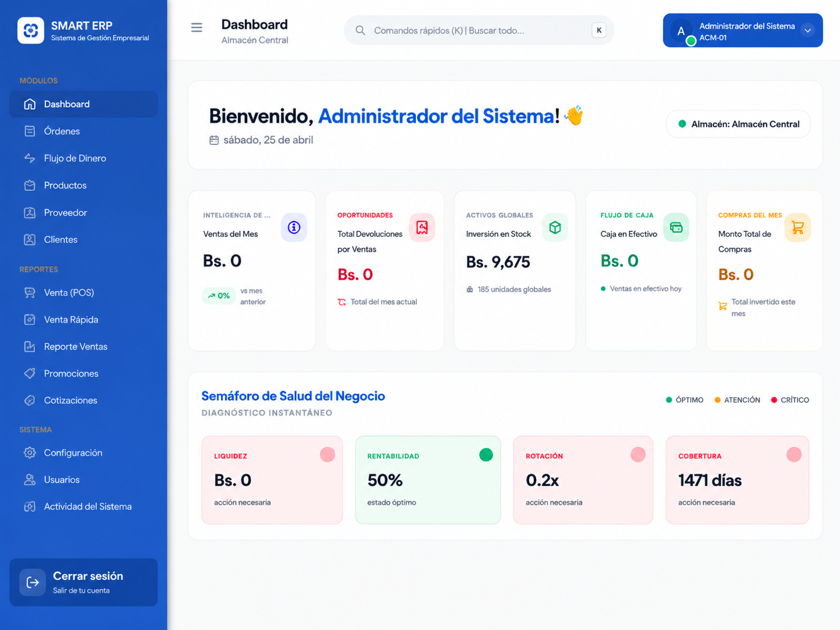Click the Flujo de Dinero arrows icon
The width and height of the screenshot is (840, 630).
click(x=30, y=158)
